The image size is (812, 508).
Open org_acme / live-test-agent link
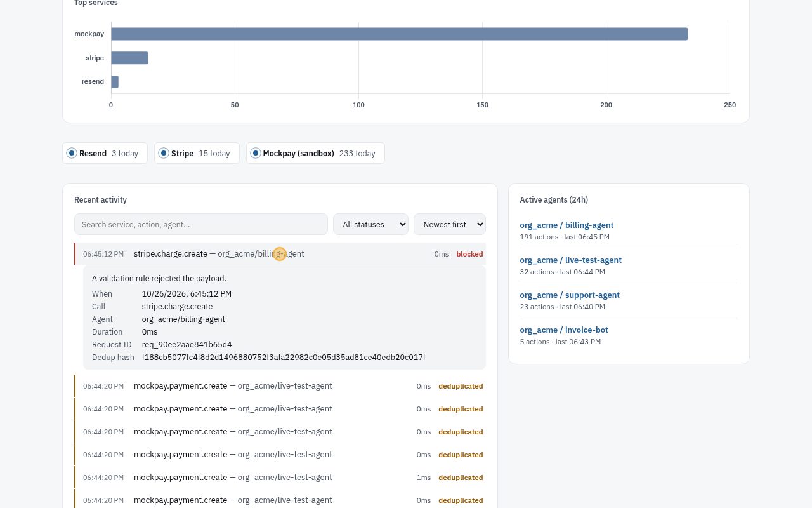click(x=570, y=260)
